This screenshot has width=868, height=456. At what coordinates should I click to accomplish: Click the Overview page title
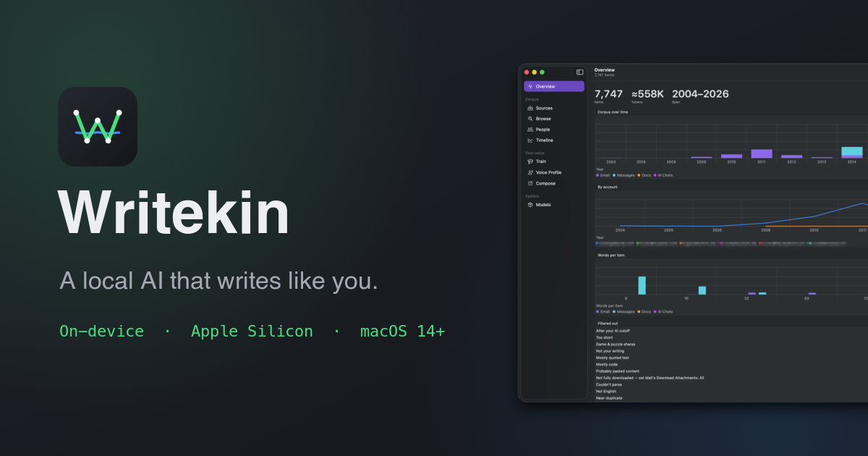point(605,70)
